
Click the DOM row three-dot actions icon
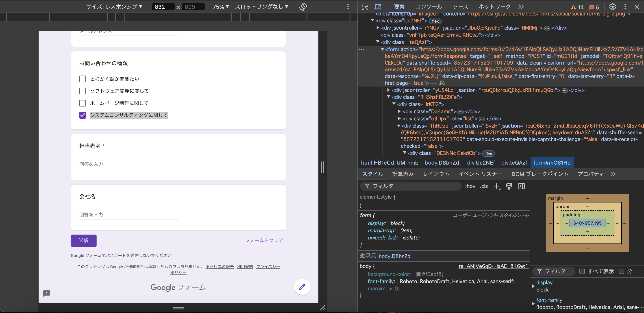[361, 49]
